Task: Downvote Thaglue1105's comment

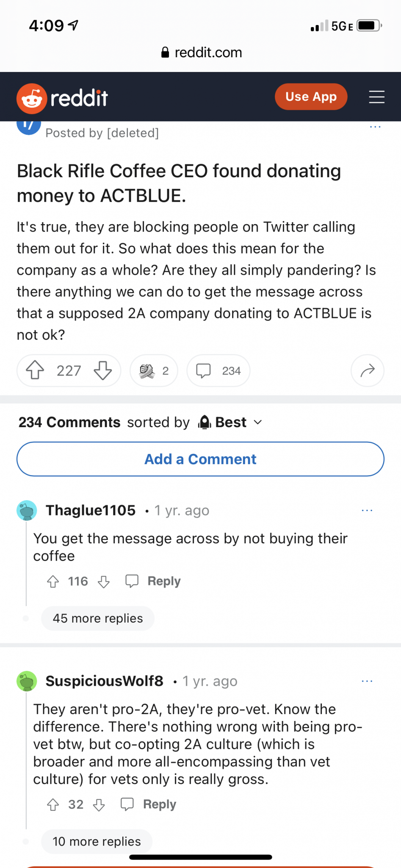Action: [104, 581]
